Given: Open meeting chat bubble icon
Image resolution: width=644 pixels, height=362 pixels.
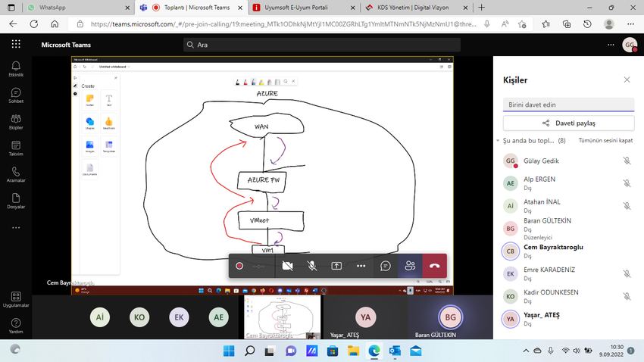Looking at the screenshot, I should pyautogui.click(x=385, y=266).
